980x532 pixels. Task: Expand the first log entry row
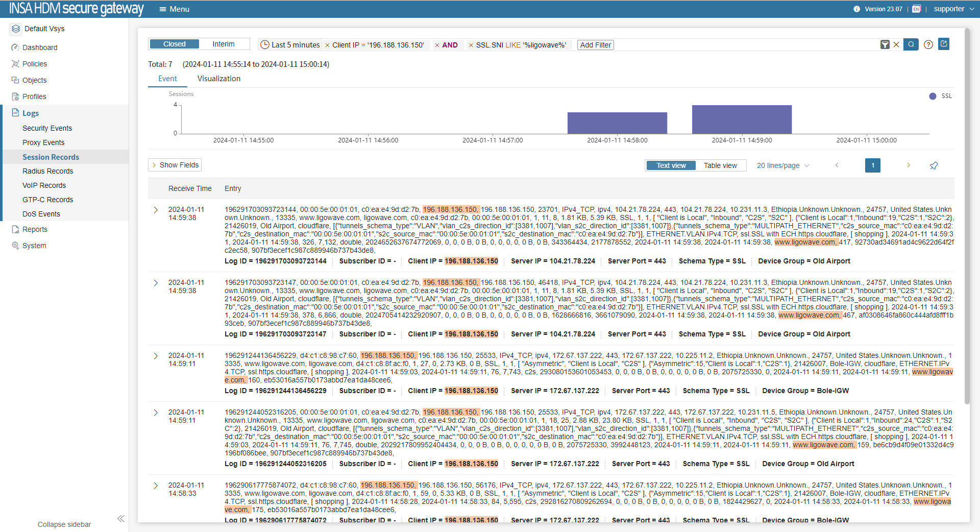click(x=156, y=210)
